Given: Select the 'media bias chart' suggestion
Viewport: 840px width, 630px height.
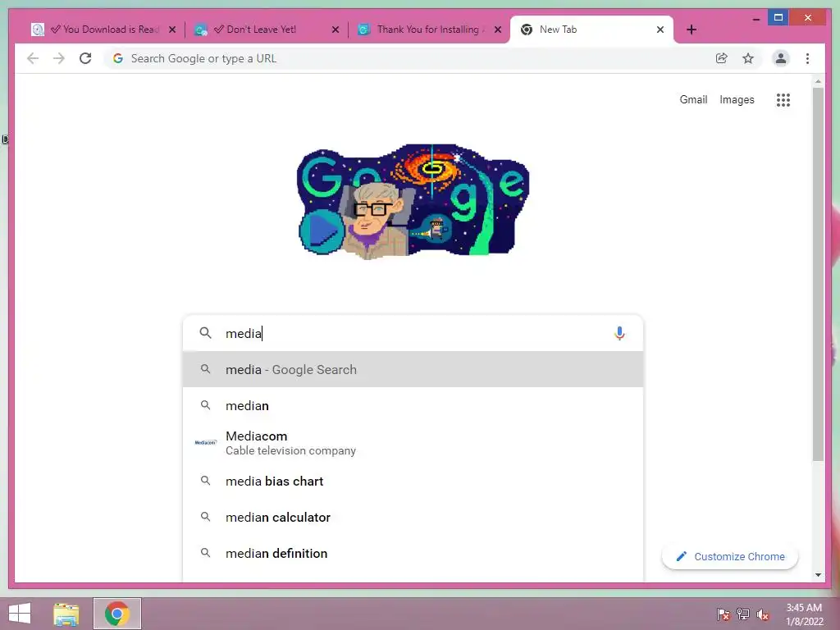Looking at the screenshot, I should (413, 481).
